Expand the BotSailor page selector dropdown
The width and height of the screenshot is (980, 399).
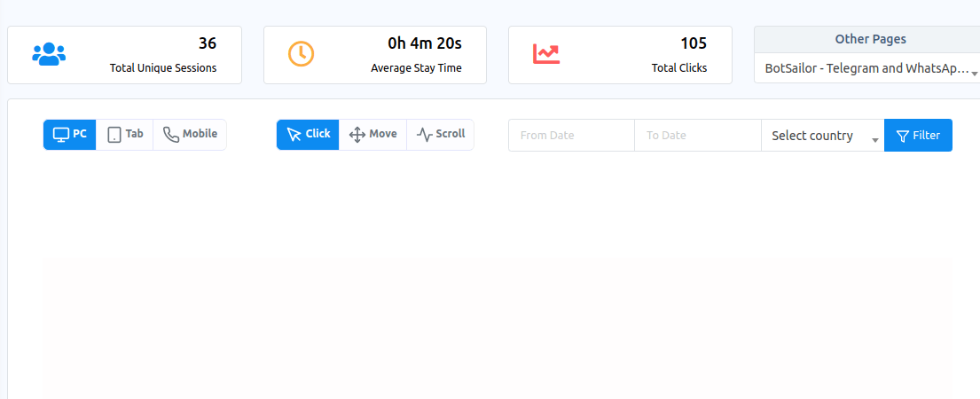coord(870,68)
